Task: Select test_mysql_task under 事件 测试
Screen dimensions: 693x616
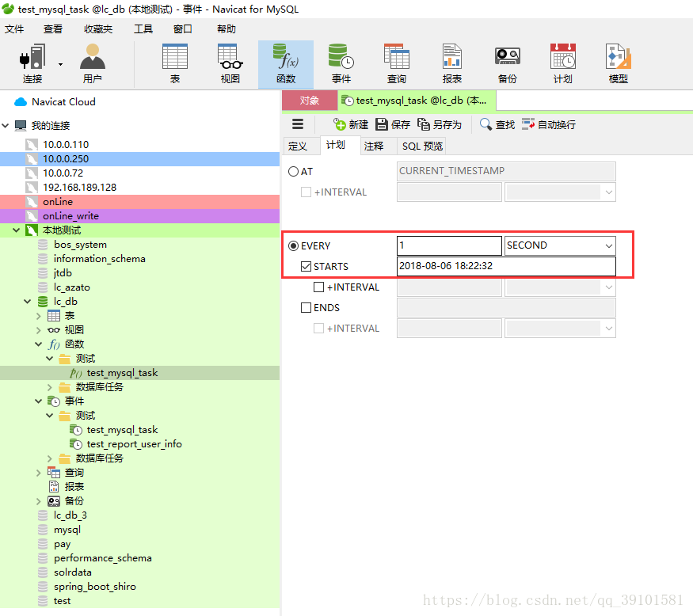Action: pyautogui.click(x=122, y=429)
